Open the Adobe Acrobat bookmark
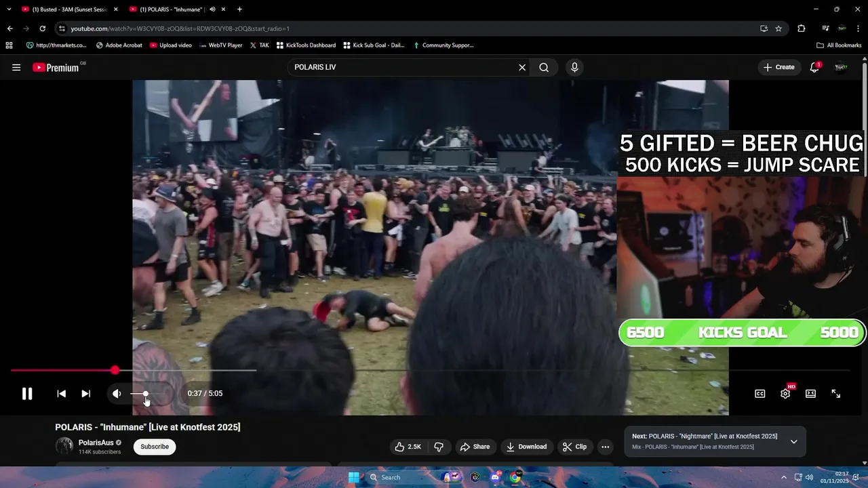The width and height of the screenshot is (868, 488). pyautogui.click(x=119, y=45)
